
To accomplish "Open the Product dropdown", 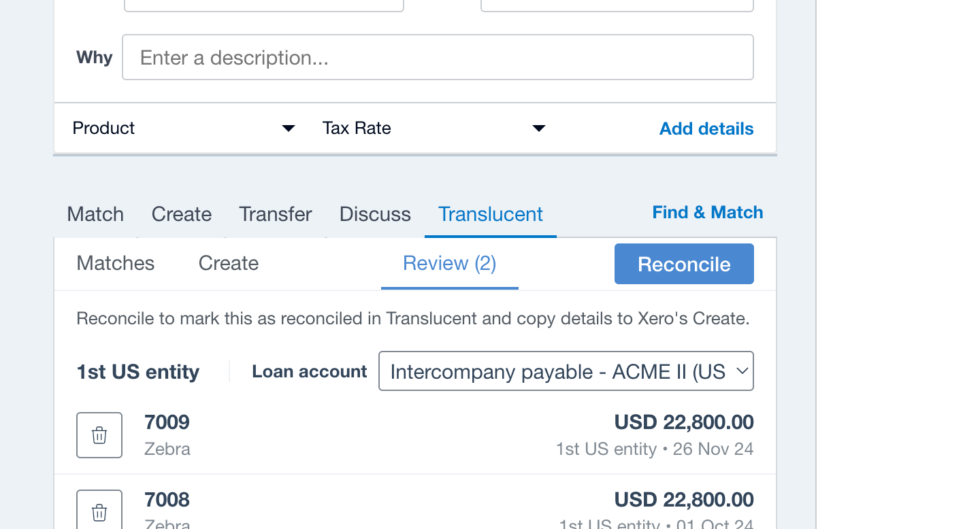I will coord(184,129).
